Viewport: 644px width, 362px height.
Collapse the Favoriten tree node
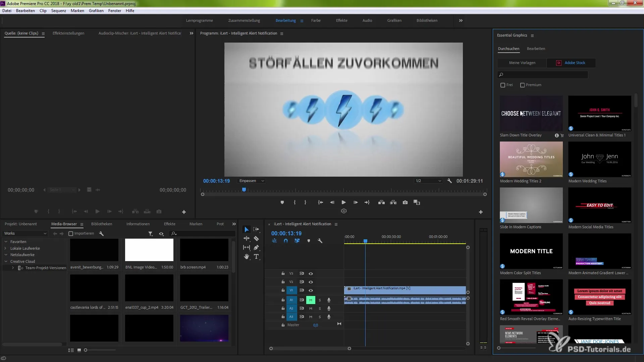point(6,242)
